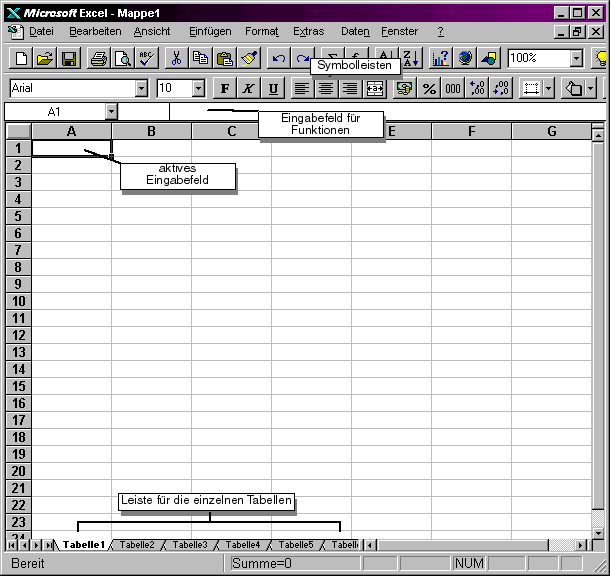This screenshot has height=576, width=610.
Task: Toggle underline formatting U button
Action: (273, 89)
